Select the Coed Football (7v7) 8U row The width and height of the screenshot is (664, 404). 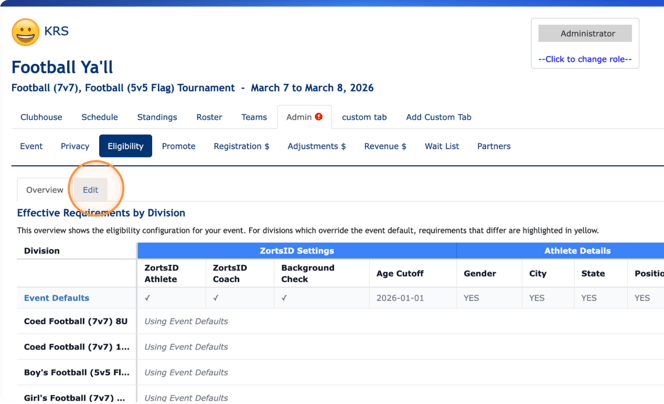click(76, 321)
